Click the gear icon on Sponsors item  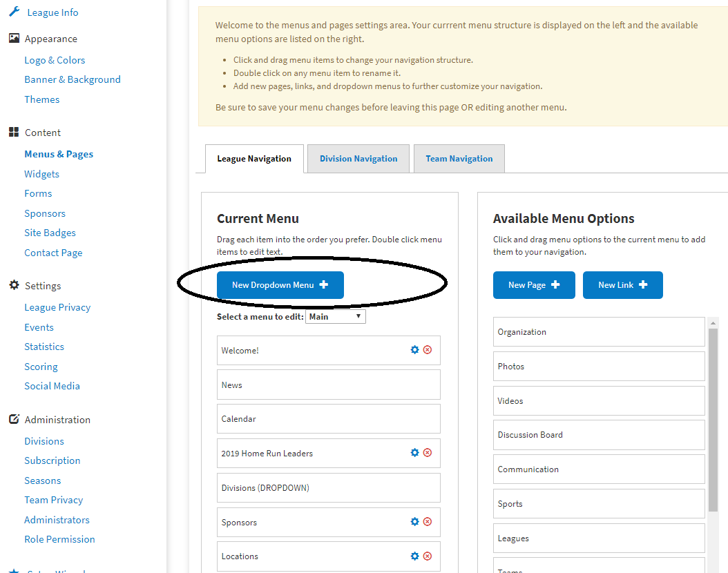tap(414, 522)
